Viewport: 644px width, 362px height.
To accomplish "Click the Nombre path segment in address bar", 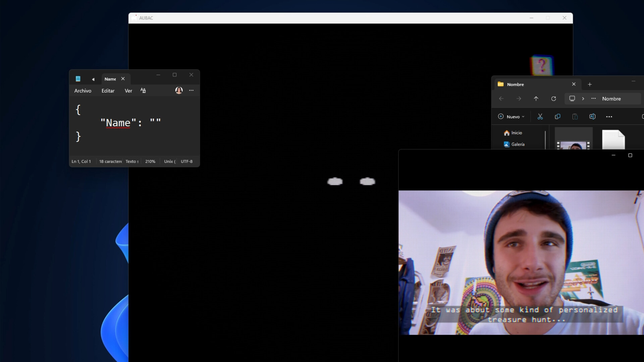I will pos(611,99).
